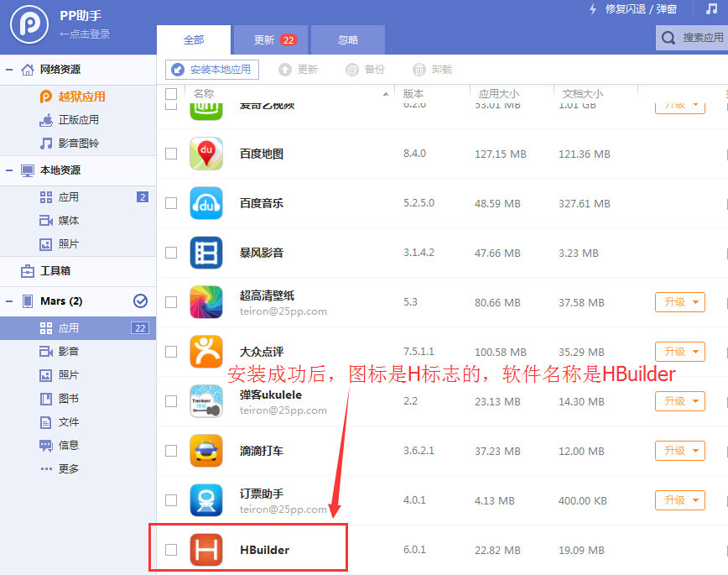
Task: Click the lightning bolt repair icon
Action: 592,9
